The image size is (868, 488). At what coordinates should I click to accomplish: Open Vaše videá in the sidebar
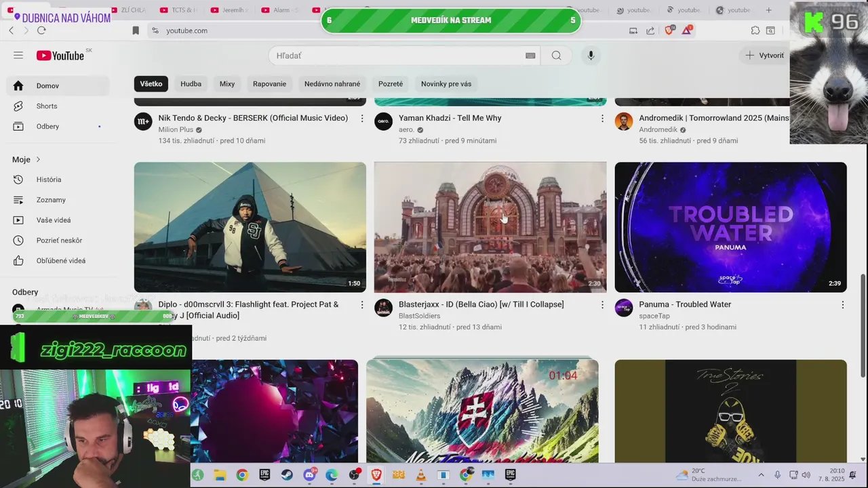point(58,220)
